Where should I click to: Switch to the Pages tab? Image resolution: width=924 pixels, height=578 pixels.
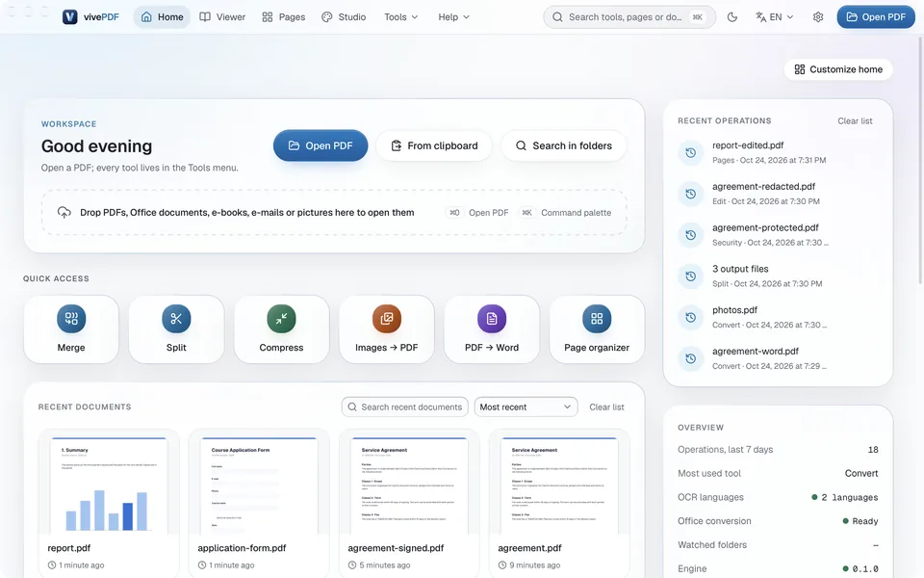tap(283, 17)
